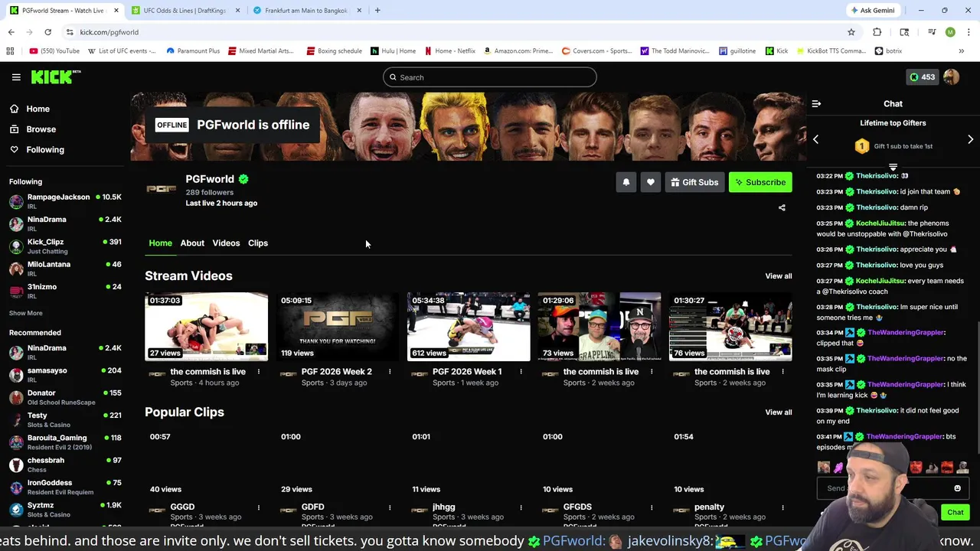Open a new browser tab
Screen dimensions: 980x551
(377, 11)
